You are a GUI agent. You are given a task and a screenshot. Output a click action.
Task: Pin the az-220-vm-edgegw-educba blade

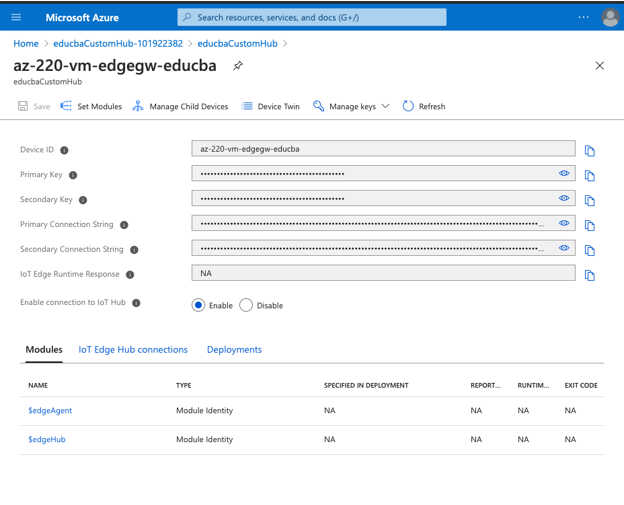238,66
